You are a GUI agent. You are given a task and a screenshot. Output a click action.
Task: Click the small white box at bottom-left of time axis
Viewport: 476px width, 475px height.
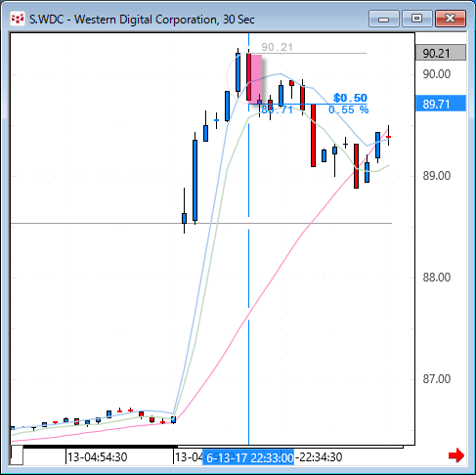[x=17, y=454]
